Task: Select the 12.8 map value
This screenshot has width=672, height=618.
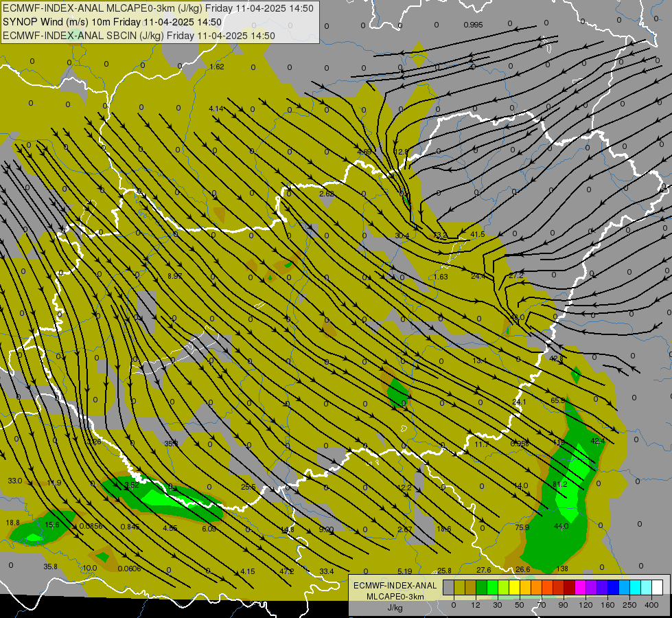Action: 401,152
